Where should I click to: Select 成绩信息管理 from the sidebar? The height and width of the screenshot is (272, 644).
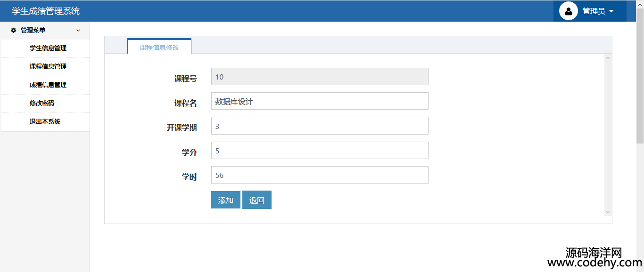point(48,85)
